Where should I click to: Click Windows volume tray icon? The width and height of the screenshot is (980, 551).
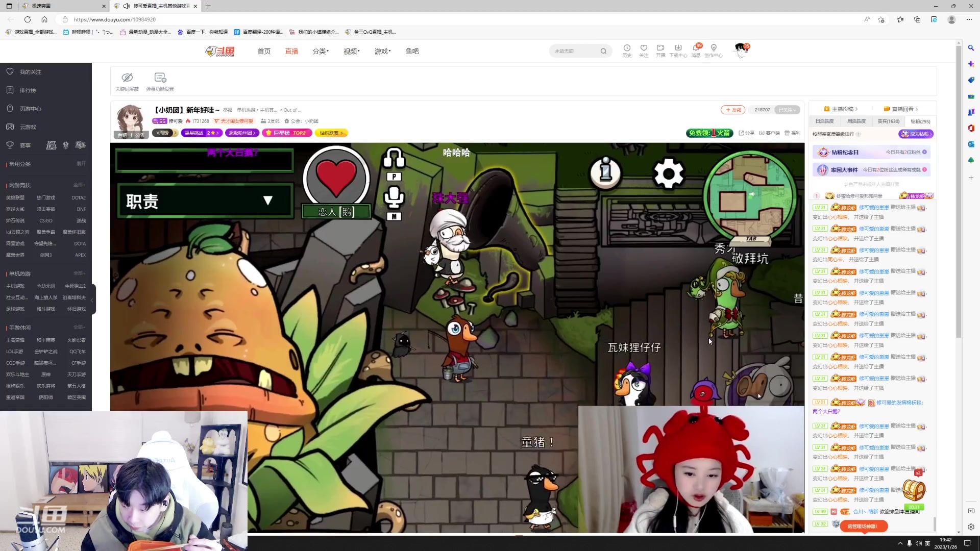click(x=919, y=543)
